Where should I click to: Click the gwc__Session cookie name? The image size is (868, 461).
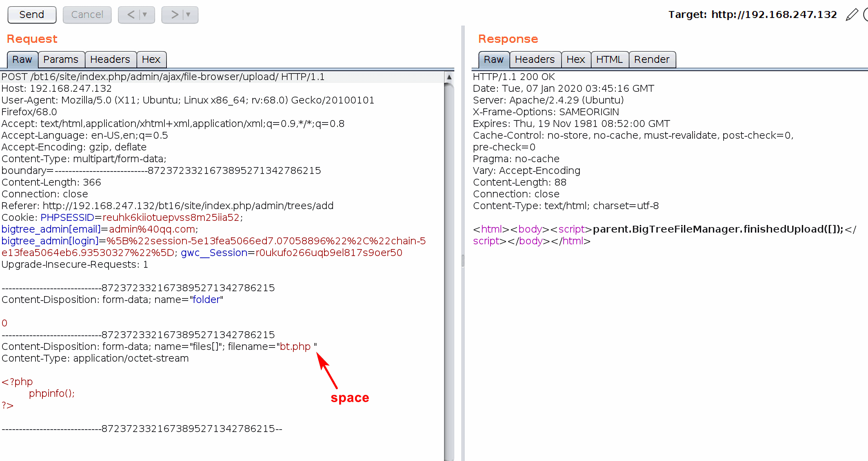coord(214,253)
